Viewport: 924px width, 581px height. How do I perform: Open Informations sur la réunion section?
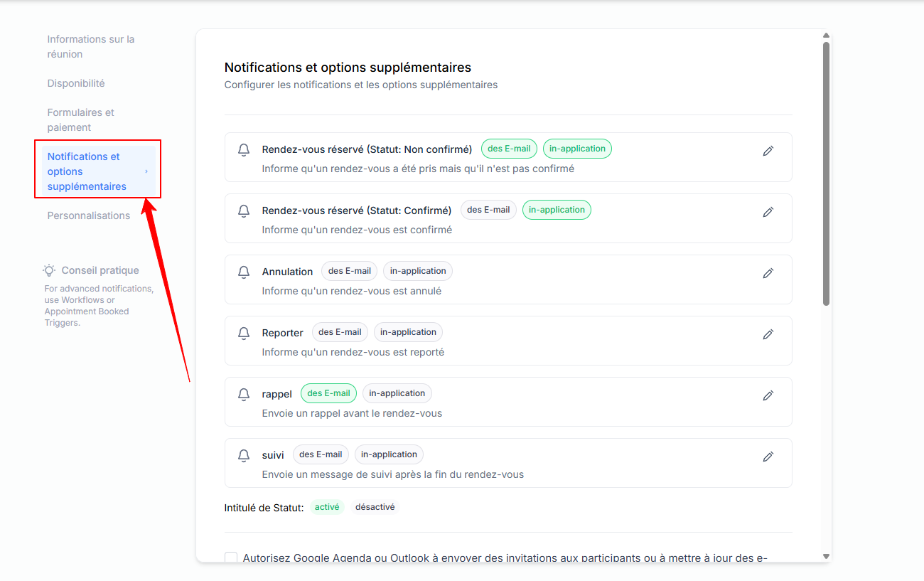pos(90,47)
